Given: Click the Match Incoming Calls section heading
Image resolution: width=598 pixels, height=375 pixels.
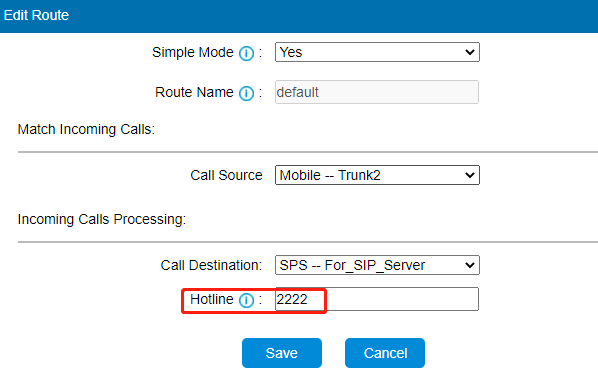Looking at the screenshot, I should pos(86,129).
